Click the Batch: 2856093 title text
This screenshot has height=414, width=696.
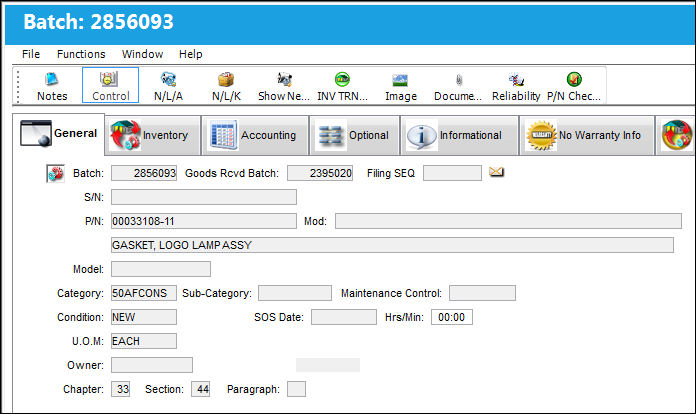tap(98, 22)
